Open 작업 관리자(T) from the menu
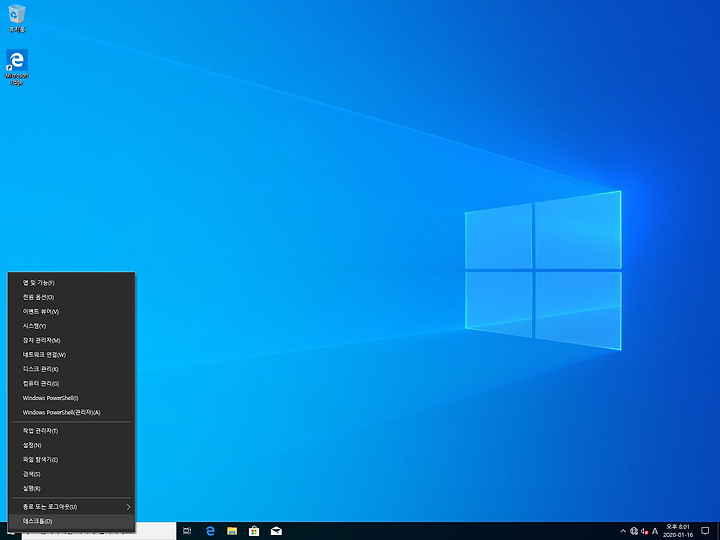720x540 pixels. tap(72, 431)
